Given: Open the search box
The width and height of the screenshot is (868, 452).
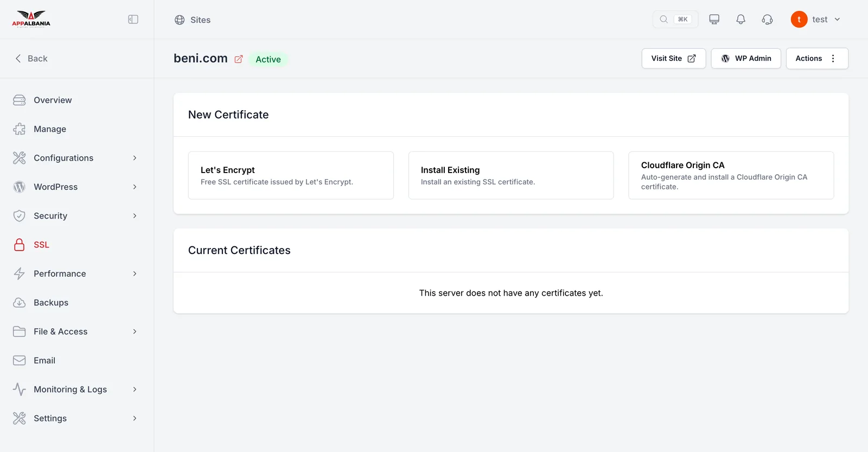Looking at the screenshot, I should 675,20.
